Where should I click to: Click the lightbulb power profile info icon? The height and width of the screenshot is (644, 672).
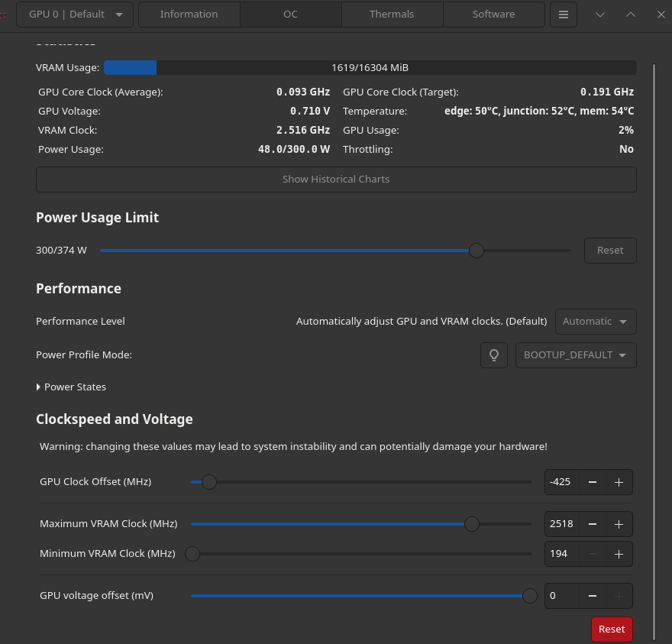click(x=494, y=355)
